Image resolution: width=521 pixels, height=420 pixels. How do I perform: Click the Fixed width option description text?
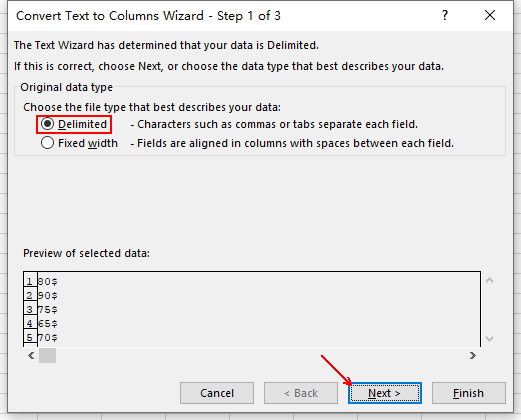coord(292,143)
